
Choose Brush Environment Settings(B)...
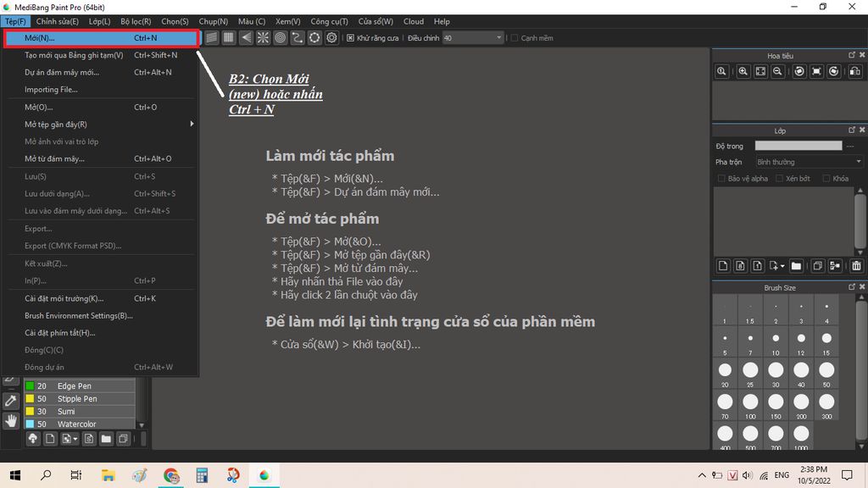click(x=102, y=315)
